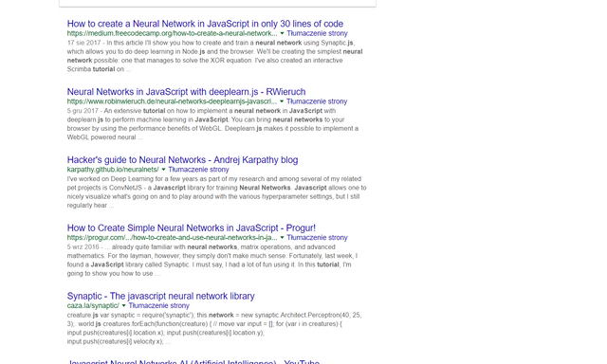Click the '5 gru 2017' snippet date
The height and width of the screenshot is (364, 607).
tap(83, 111)
